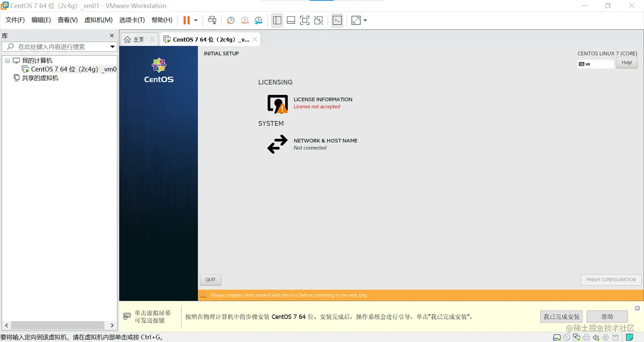
Task: Click the CentOS logo in setup sidebar
Action: [x=159, y=70]
